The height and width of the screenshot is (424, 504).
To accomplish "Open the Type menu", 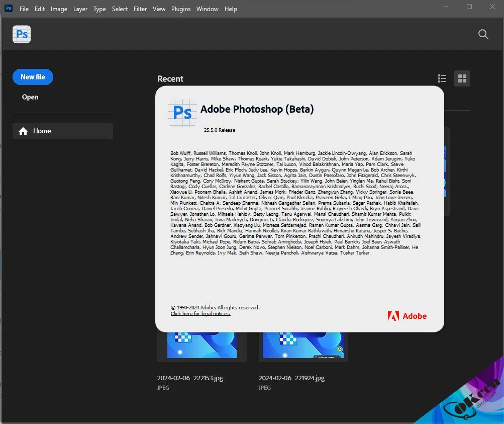I will tap(99, 9).
